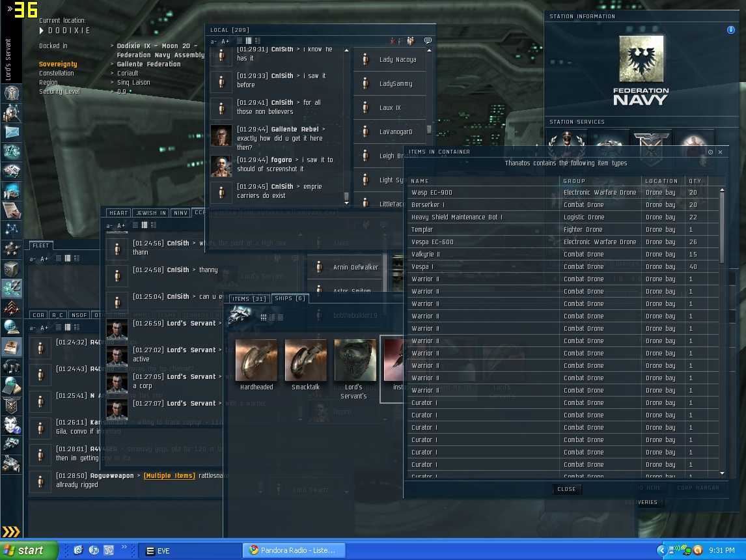Set Local chat to small-portrait mode
Image resolution: width=746 pixels, height=560 pixels.
click(249, 41)
